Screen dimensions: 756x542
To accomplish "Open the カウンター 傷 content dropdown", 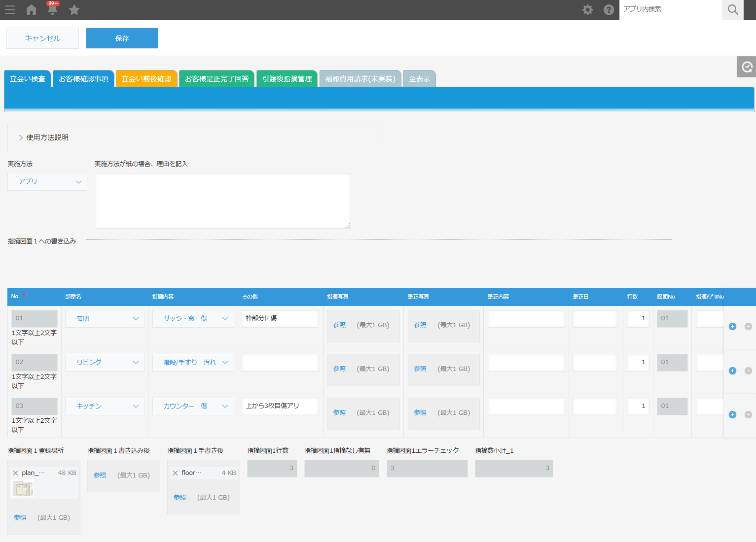I will 193,406.
